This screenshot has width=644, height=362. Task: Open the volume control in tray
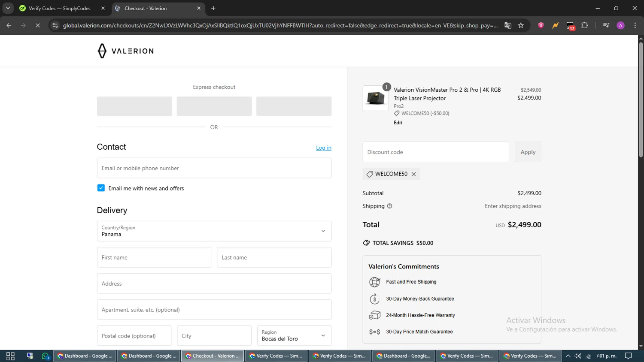coord(578,356)
